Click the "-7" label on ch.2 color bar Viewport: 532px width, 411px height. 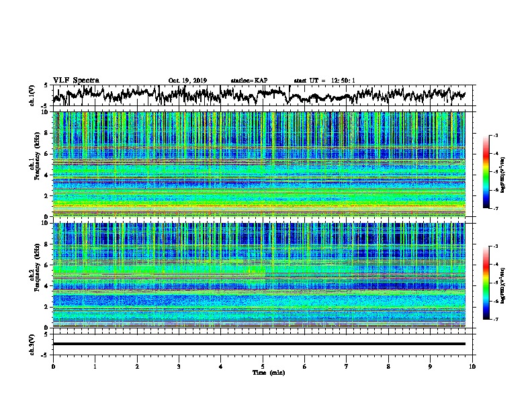point(496,319)
